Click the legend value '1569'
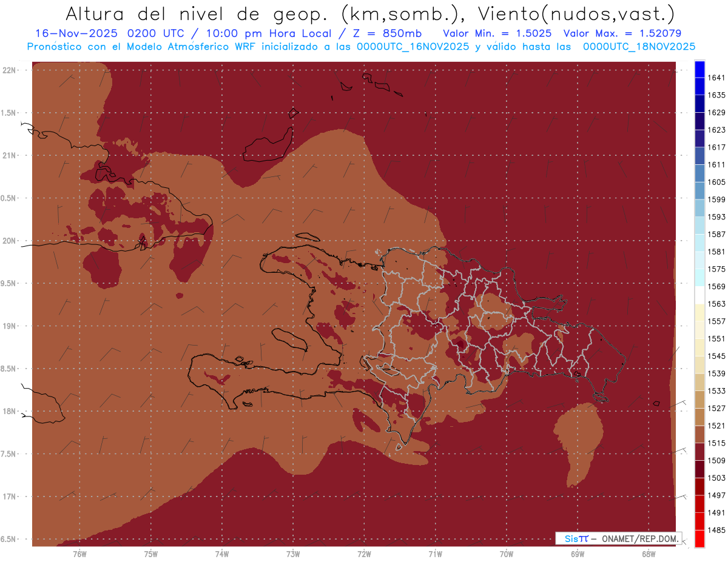 tap(716, 286)
